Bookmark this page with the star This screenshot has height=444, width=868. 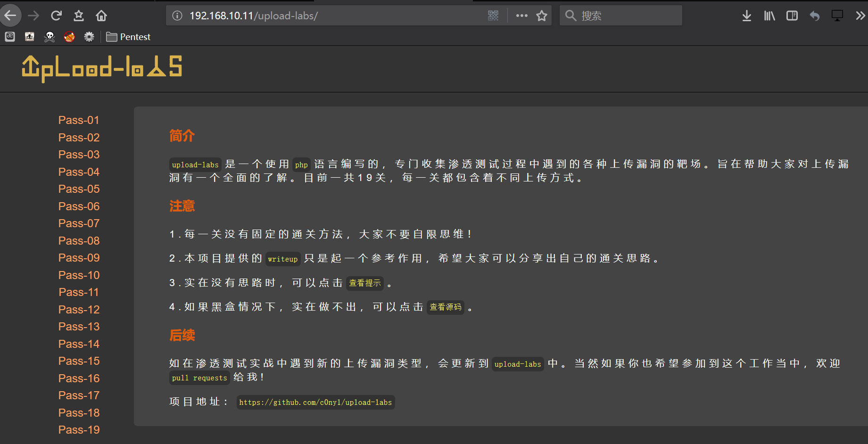(x=542, y=16)
